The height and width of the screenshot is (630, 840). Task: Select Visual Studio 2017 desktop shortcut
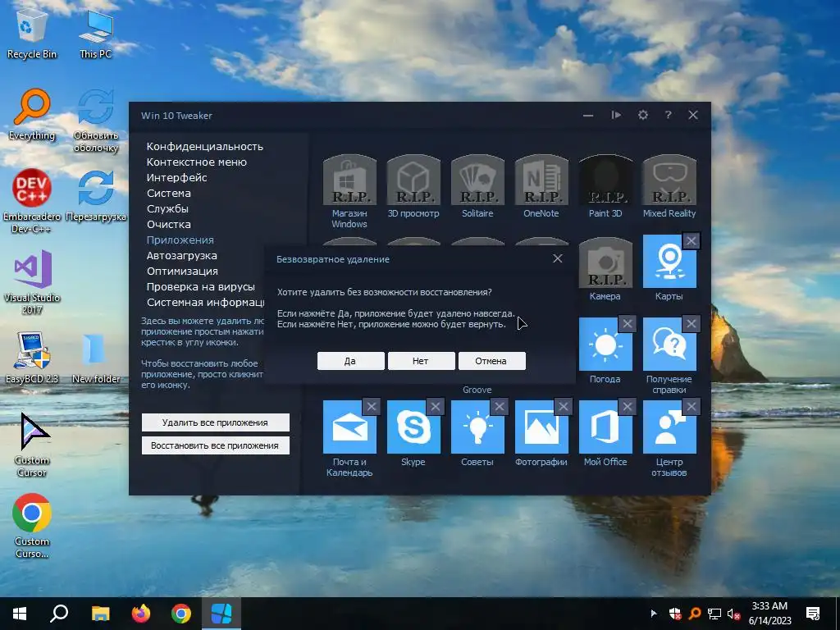[x=32, y=282]
